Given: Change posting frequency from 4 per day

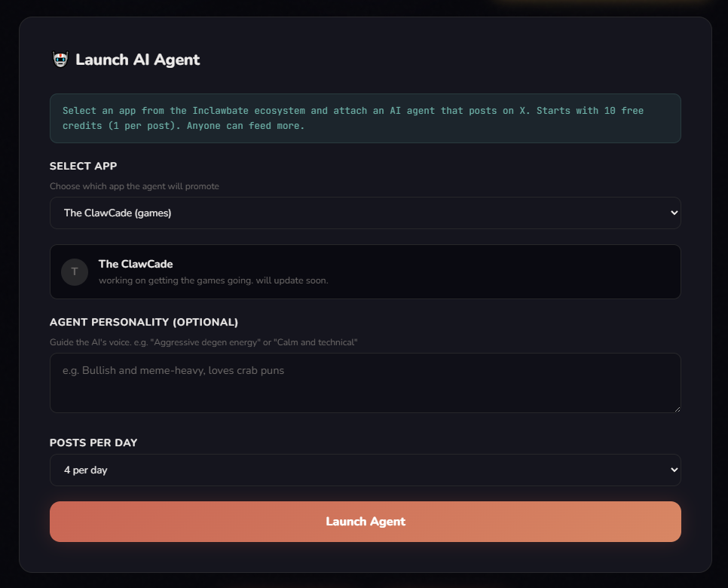Looking at the screenshot, I should click(x=365, y=470).
